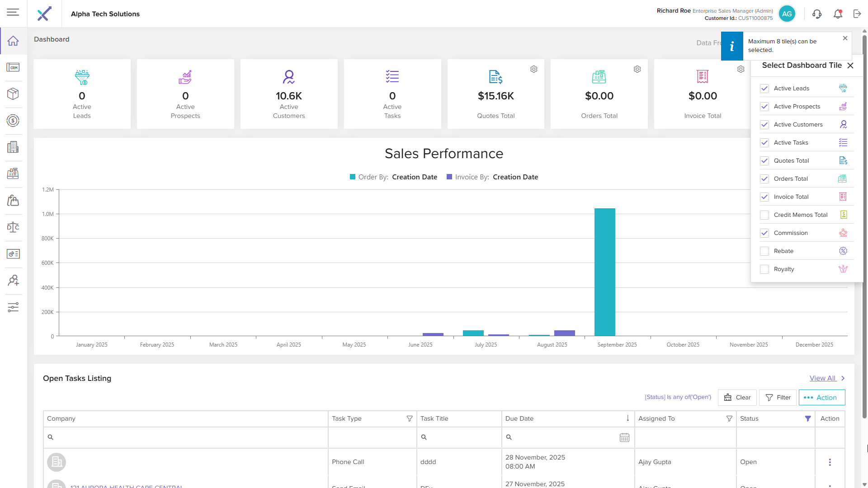
Task: Open settings gear on Quotes Total tile
Action: click(x=534, y=69)
